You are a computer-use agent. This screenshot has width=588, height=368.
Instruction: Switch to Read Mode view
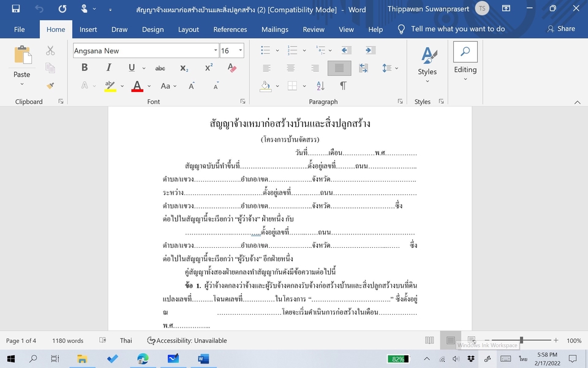[429, 340]
